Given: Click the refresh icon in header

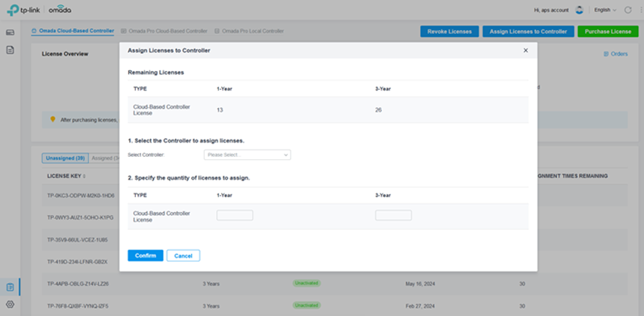Looking at the screenshot, I should pos(627,11).
